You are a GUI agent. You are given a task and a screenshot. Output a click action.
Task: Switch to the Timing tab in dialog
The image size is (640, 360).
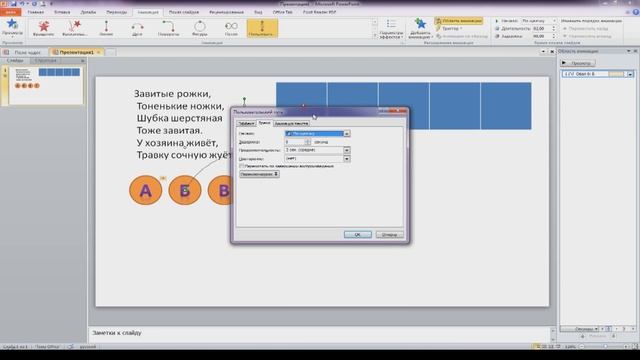click(x=264, y=123)
